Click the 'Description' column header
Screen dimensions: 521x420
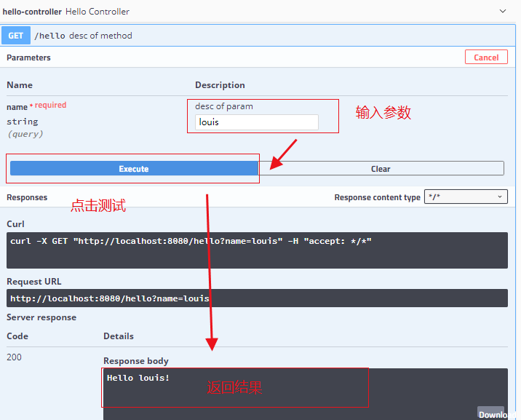220,85
